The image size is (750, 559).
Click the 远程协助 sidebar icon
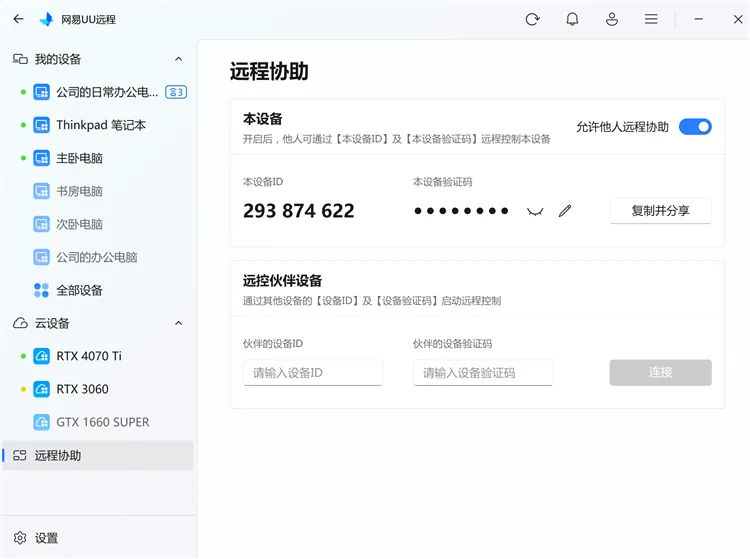pyautogui.click(x=20, y=455)
